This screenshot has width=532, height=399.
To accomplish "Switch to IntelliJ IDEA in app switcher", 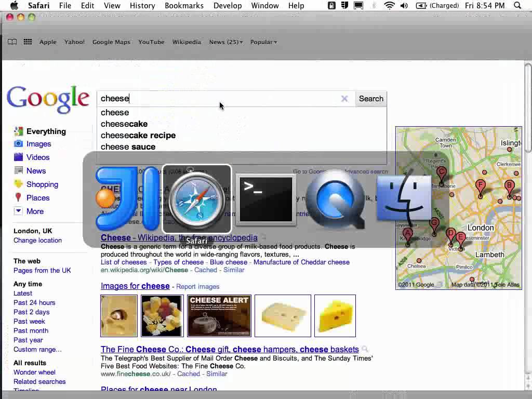I will 127,199.
